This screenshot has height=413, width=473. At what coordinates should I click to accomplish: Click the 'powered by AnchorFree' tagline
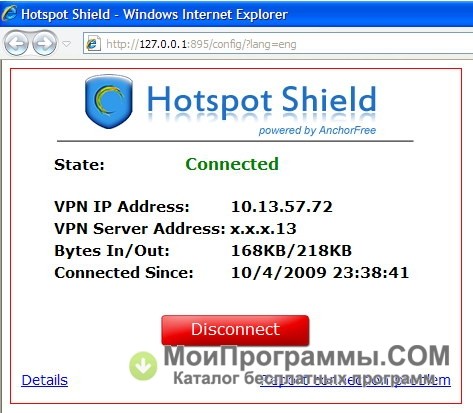(317, 130)
